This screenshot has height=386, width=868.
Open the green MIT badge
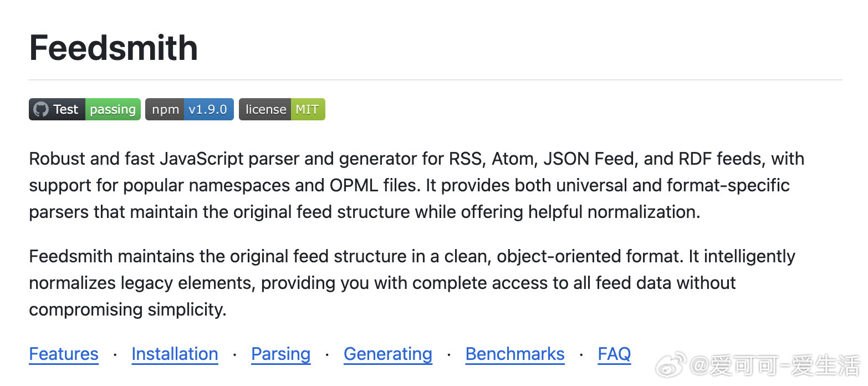[307, 109]
